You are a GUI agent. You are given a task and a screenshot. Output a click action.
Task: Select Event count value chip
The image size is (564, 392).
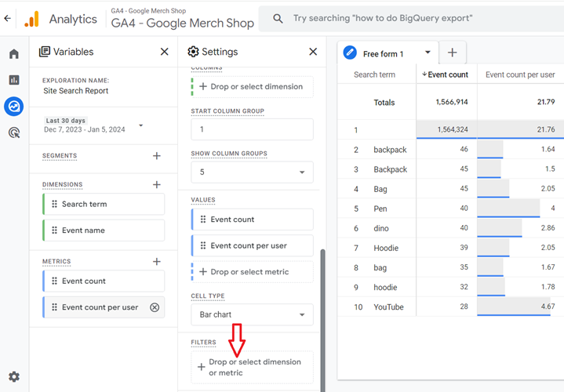click(252, 220)
